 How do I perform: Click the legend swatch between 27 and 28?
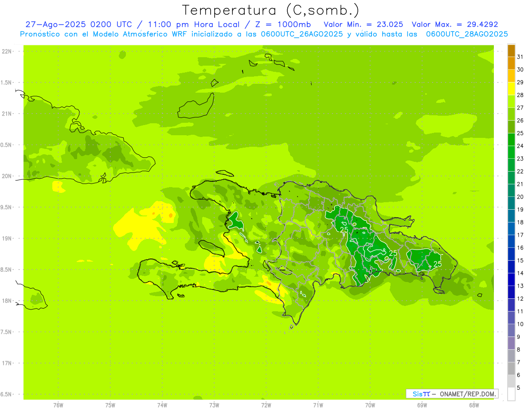(511, 102)
